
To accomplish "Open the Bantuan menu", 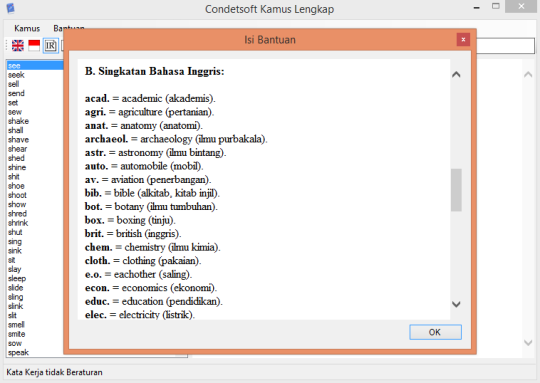I will point(69,28).
